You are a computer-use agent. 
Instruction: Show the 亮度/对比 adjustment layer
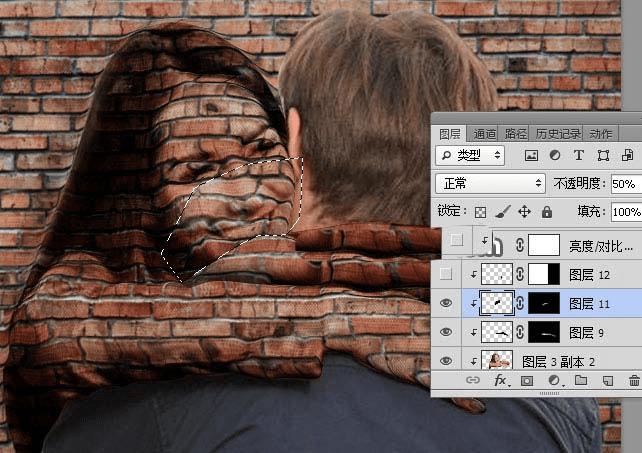[x=457, y=240]
